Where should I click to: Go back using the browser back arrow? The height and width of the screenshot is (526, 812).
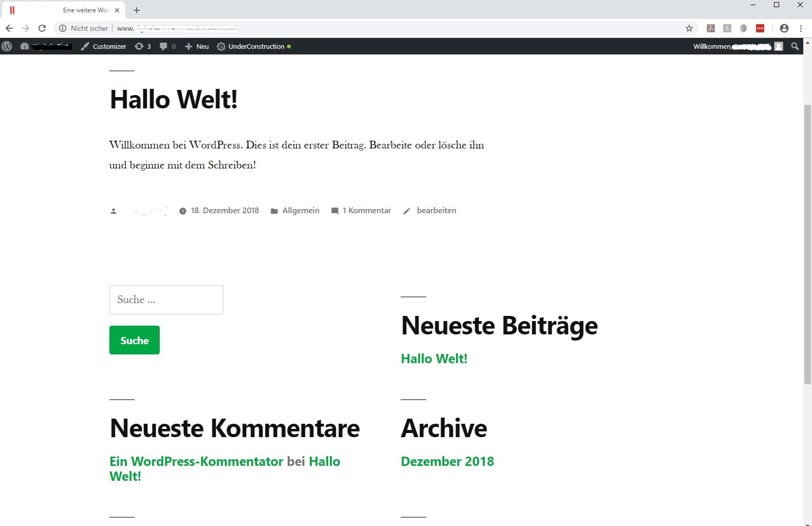[x=9, y=28]
